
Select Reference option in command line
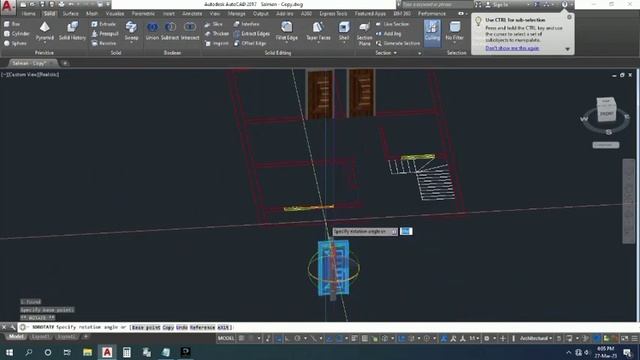[x=202, y=327]
